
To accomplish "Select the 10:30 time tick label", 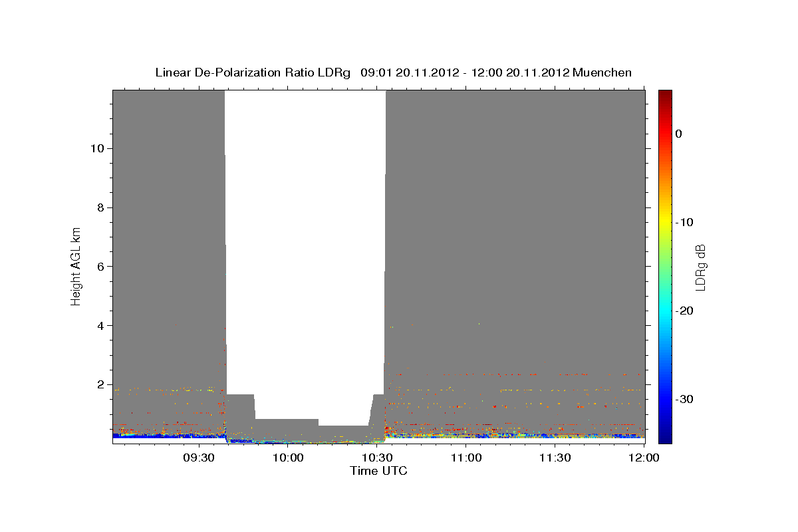I will tap(377, 458).
